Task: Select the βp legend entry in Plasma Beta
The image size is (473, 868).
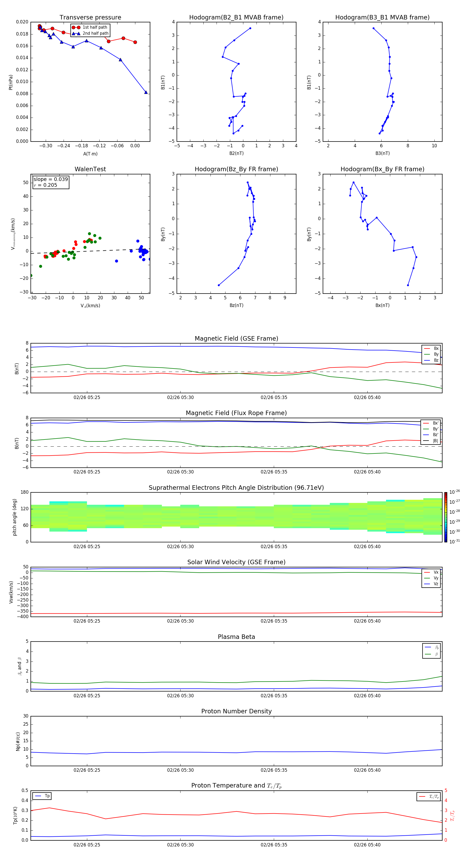Action: 431,647
